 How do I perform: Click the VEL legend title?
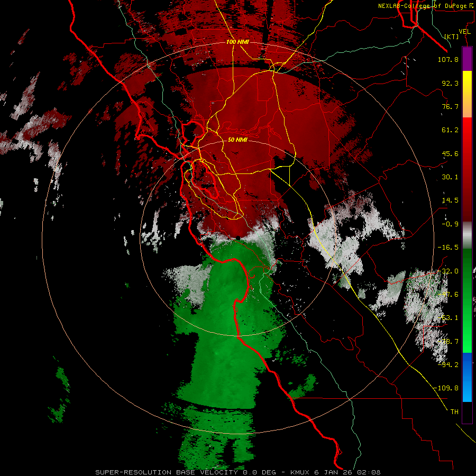pyautogui.click(x=464, y=32)
